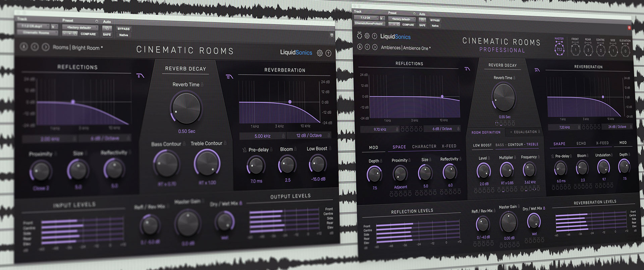644x270 pixels.
Task: Toggle SAFE in the Professional plugin header
Action: (x=422, y=25)
